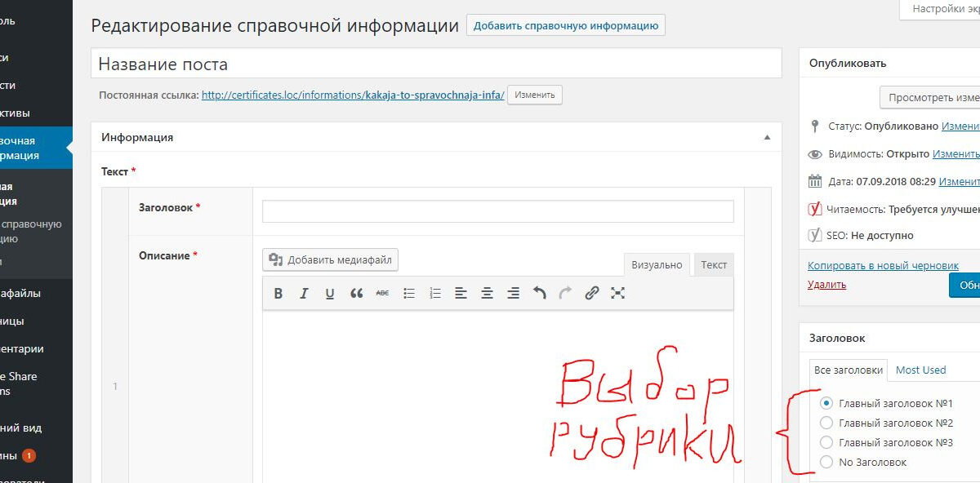The width and height of the screenshot is (980, 483).
Task: Select the Главный заголовок №2 radio button
Action: pos(826,423)
